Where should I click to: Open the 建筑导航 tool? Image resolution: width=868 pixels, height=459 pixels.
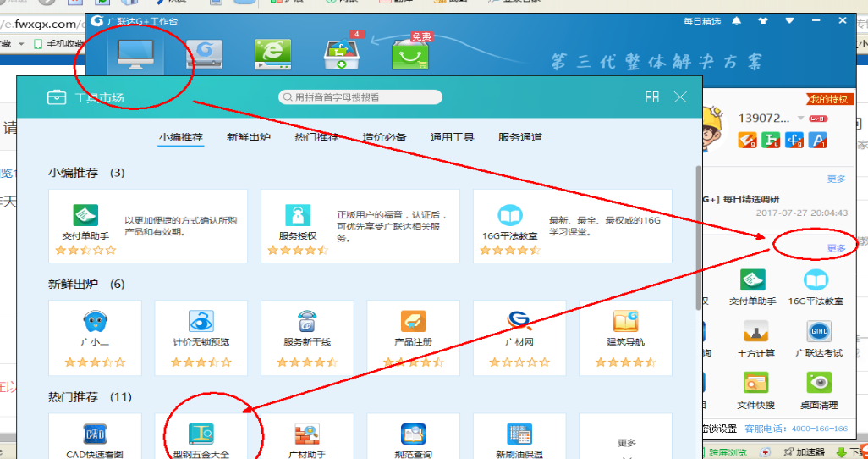(625, 338)
